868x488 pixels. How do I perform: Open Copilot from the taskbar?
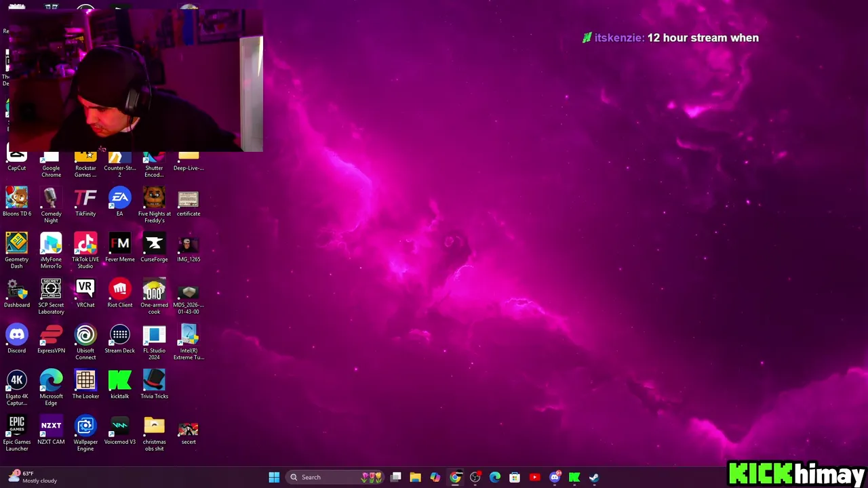[x=435, y=477]
